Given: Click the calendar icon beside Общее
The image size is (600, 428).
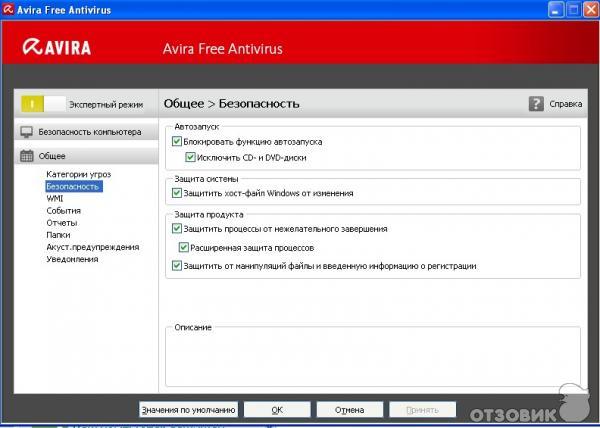Looking at the screenshot, I should 27,156.
